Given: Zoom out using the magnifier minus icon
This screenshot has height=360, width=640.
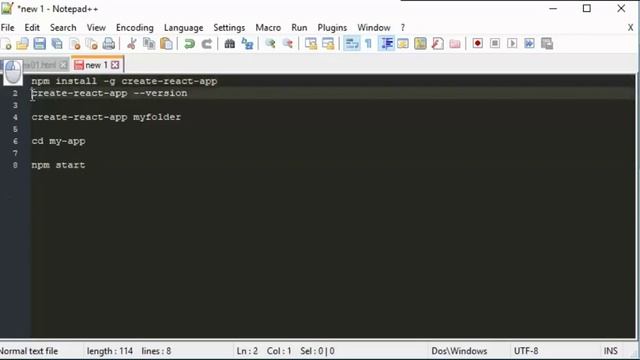Looking at the screenshot, I should click(287, 44).
